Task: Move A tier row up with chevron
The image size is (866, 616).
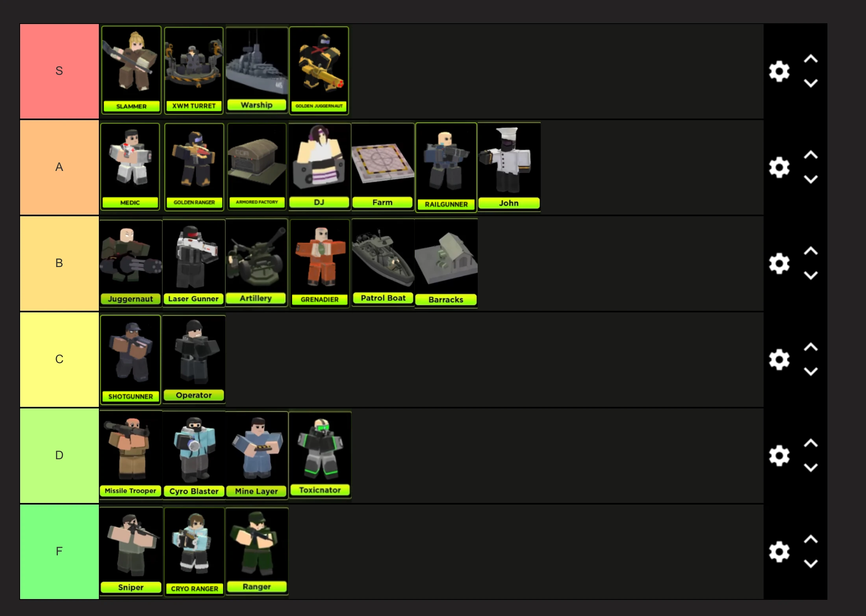Action: 810,155
